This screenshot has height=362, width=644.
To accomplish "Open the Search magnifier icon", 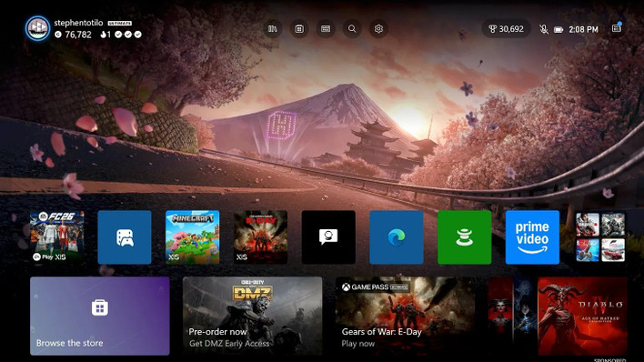I will point(352,29).
